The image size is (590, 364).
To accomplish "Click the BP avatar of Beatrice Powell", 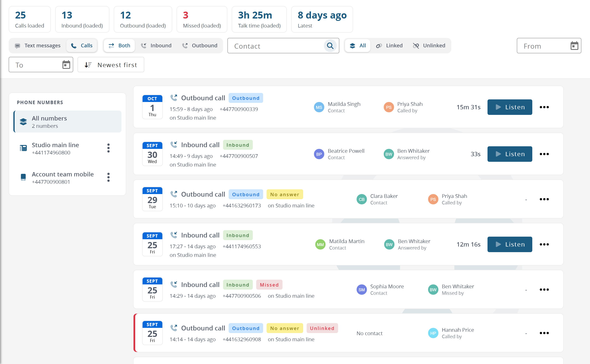I will click(319, 154).
